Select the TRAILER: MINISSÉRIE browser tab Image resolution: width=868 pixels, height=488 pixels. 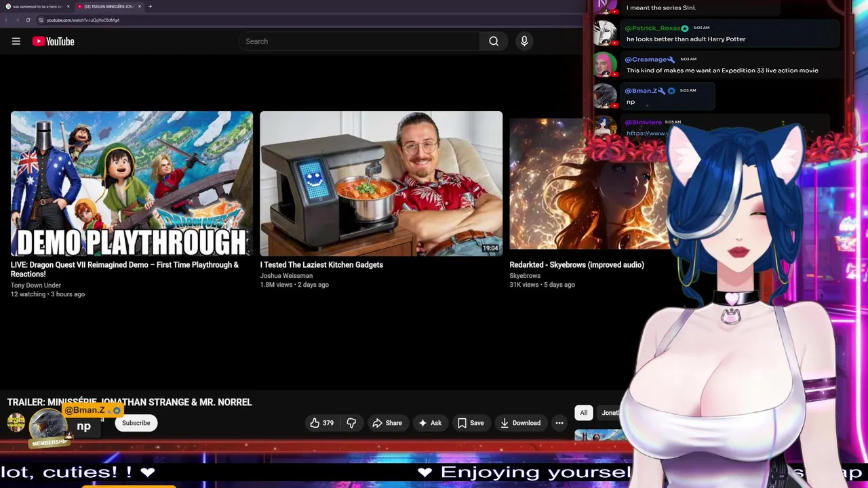[x=108, y=7]
